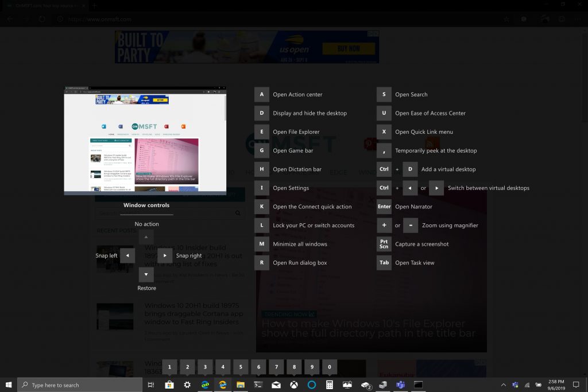Click the text Open Ease of Access Center

pos(430,113)
